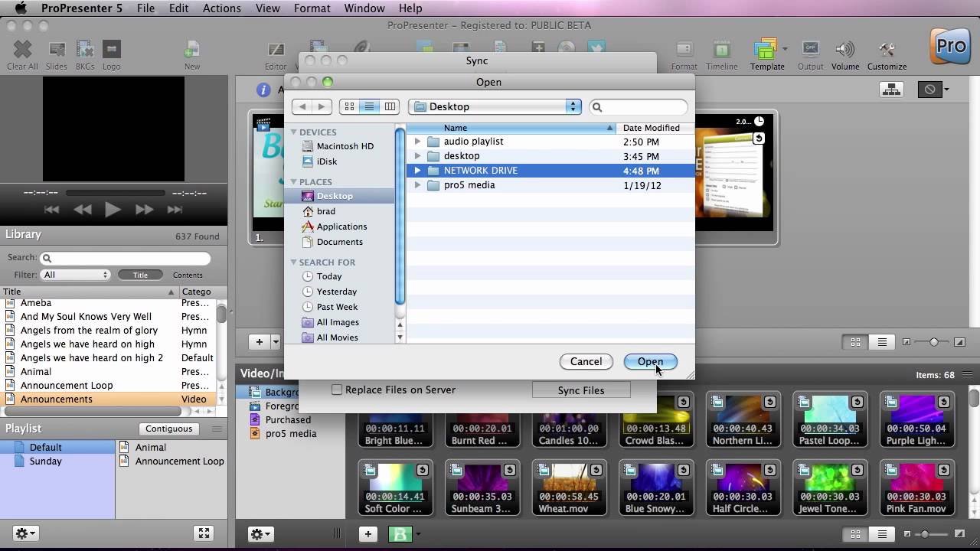Viewport: 980px width, 551px height.
Task: Collapse the DEVICES sidebar section
Action: tap(293, 132)
